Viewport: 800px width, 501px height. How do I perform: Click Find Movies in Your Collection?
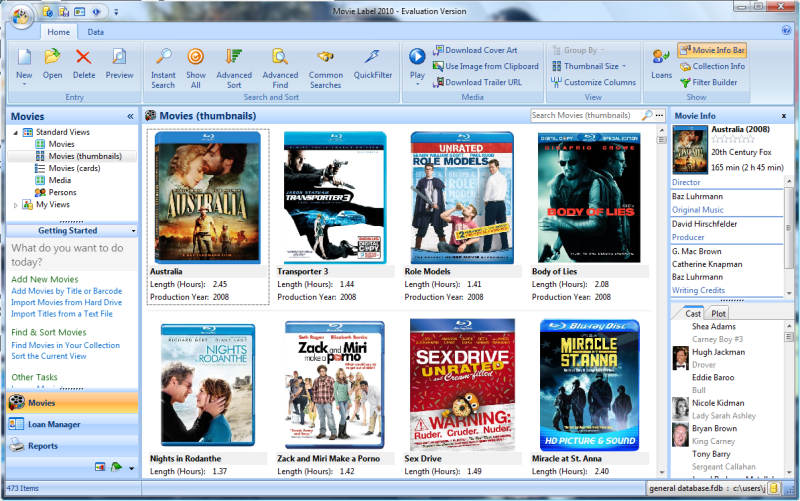pos(66,345)
